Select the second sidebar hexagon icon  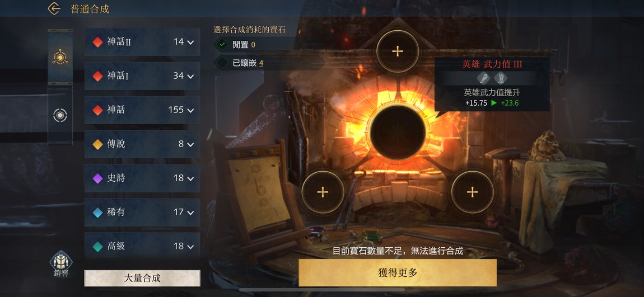coord(60,115)
